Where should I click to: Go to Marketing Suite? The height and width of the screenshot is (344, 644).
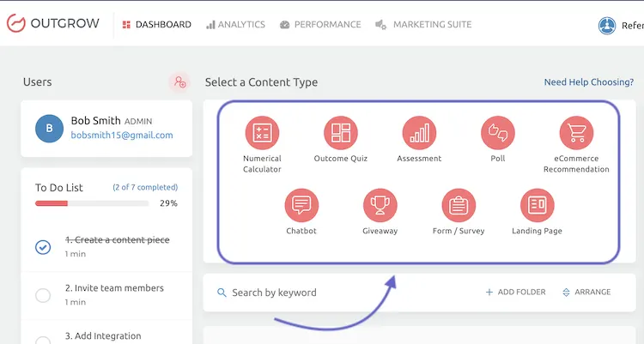coord(423,25)
